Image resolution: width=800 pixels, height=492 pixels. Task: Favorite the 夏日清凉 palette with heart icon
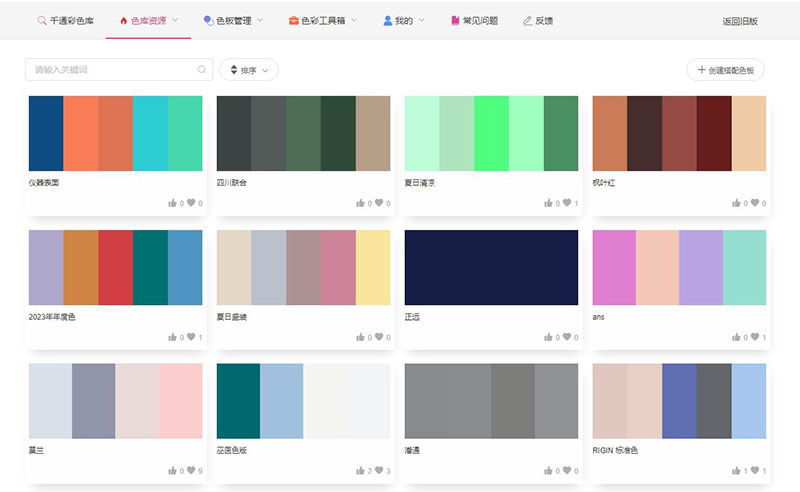click(x=567, y=203)
